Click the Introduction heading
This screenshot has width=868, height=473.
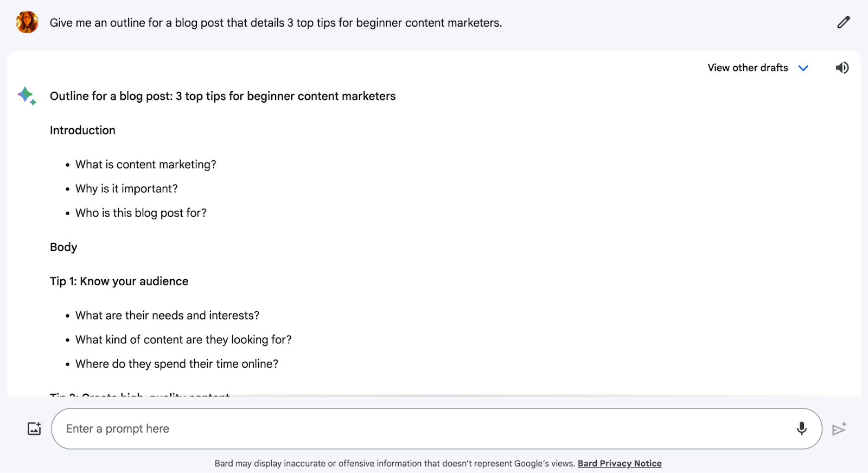pos(82,130)
